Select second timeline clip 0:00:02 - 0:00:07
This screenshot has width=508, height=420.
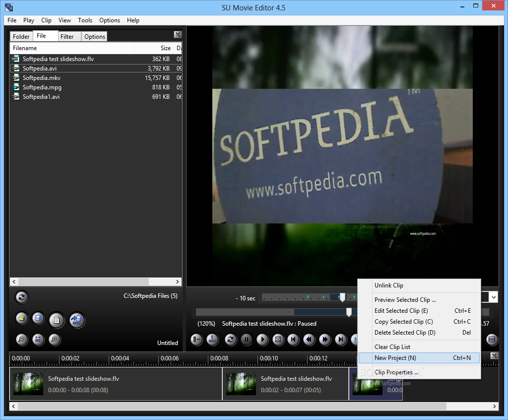coord(285,384)
